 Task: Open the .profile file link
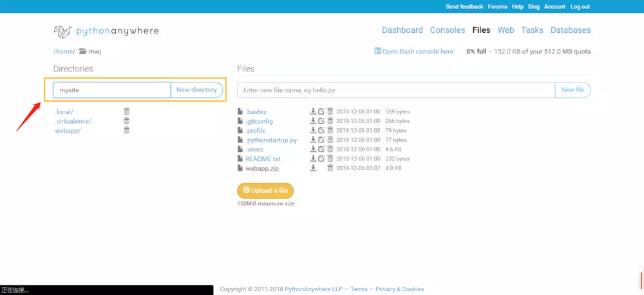point(256,131)
